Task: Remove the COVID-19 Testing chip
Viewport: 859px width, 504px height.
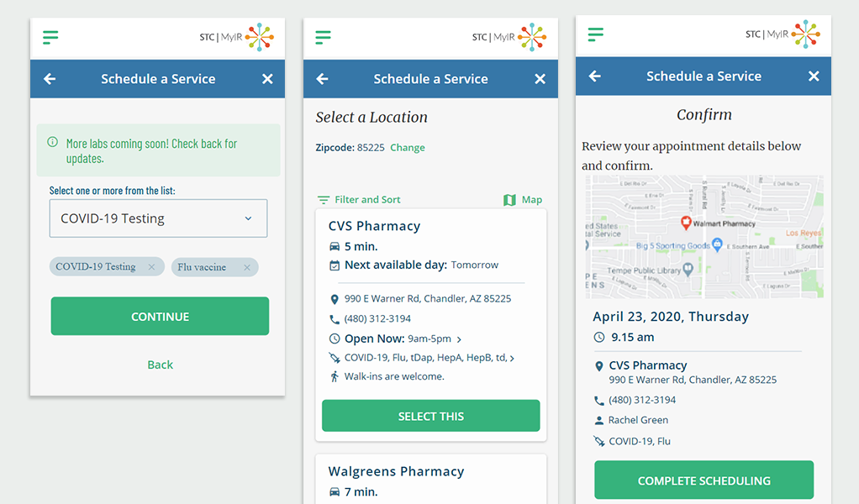Action: click(151, 267)
